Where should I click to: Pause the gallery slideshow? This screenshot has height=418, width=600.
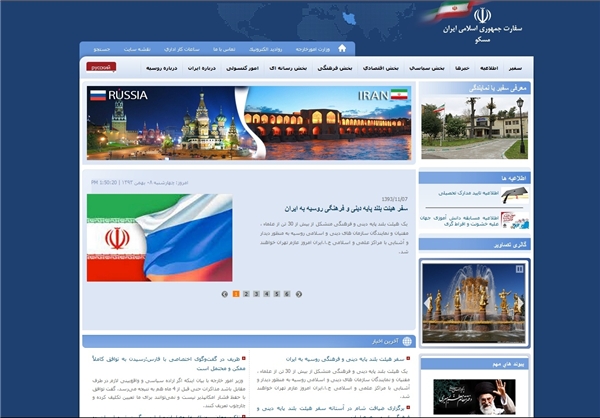[x=519, y=269]
